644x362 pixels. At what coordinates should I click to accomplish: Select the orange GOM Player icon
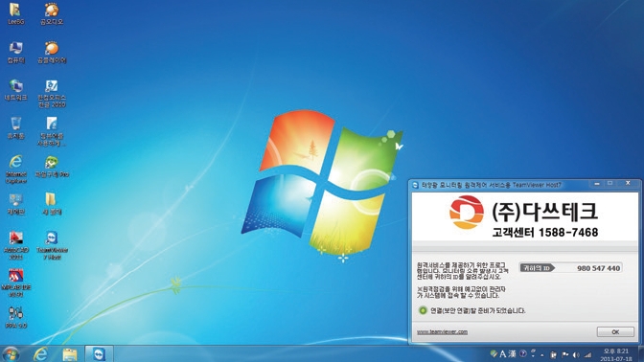(52, 52)
